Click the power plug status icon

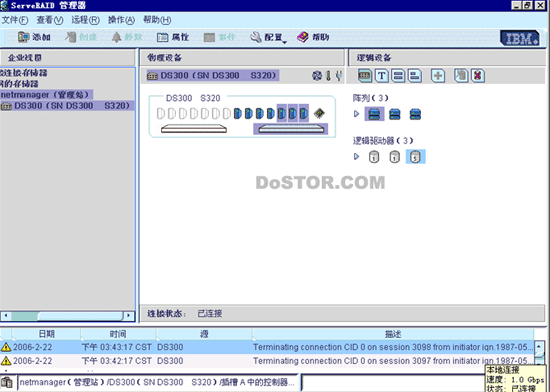click(338, 76)
